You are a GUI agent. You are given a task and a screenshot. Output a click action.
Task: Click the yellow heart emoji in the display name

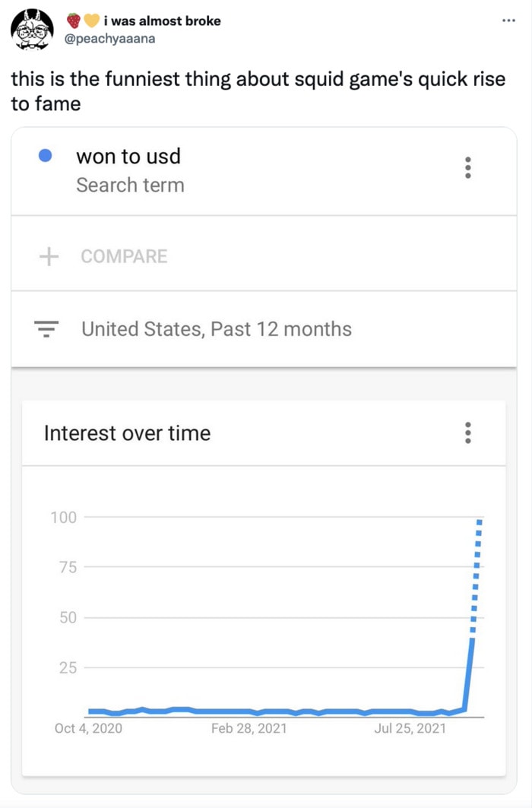tap(91, 21)
